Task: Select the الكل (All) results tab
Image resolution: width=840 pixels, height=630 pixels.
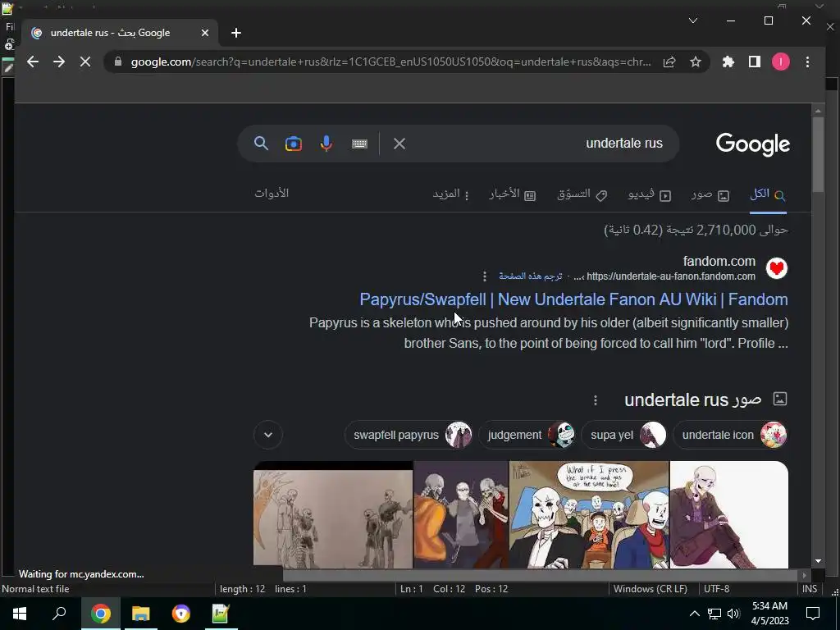Action: point(768,194)
